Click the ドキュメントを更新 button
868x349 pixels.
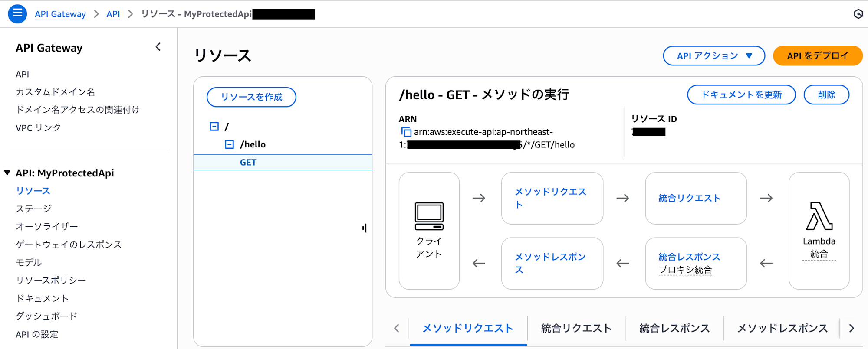(741, 95)
